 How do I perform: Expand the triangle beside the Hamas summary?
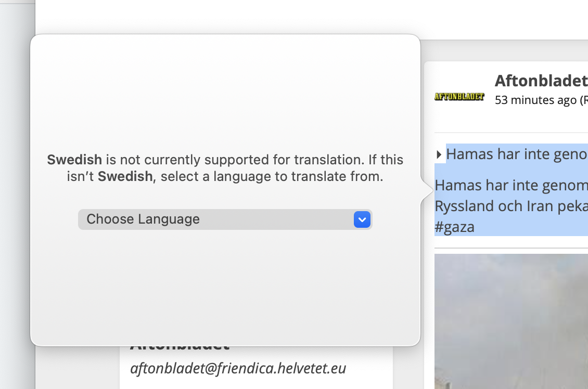tap(439, 154)
